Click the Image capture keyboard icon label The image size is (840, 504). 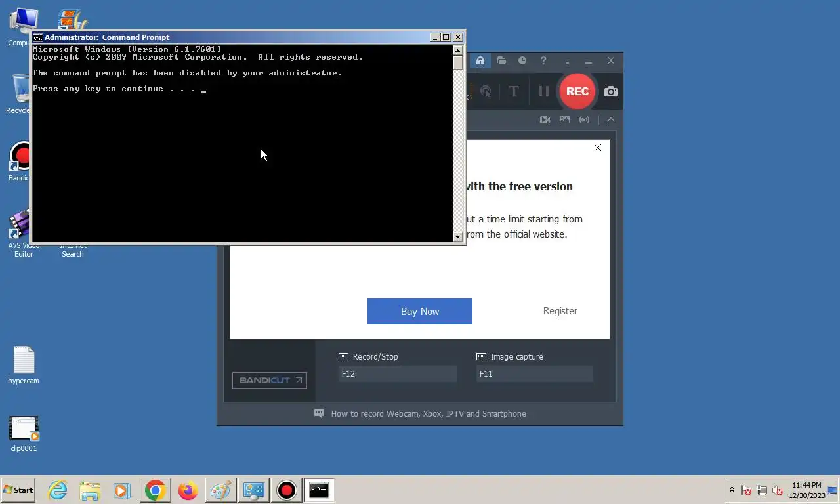click(x=481, y=357)
